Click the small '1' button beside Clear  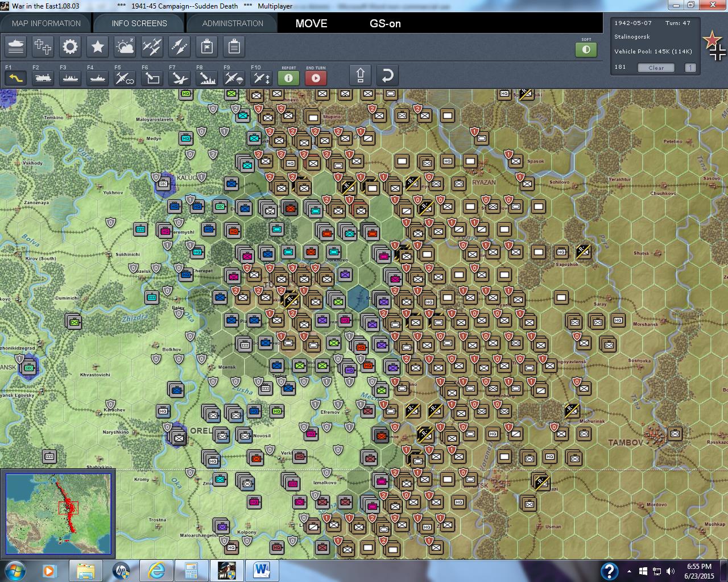coord(690,68)
